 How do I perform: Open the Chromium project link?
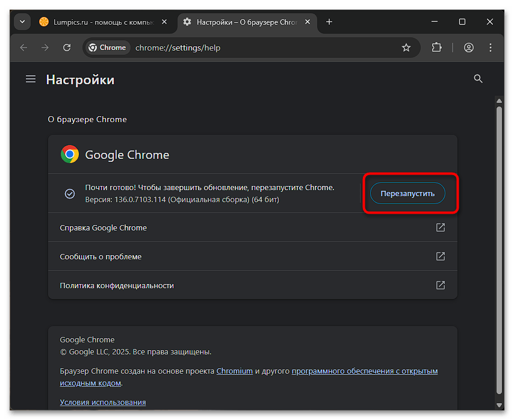click(234, 371)
